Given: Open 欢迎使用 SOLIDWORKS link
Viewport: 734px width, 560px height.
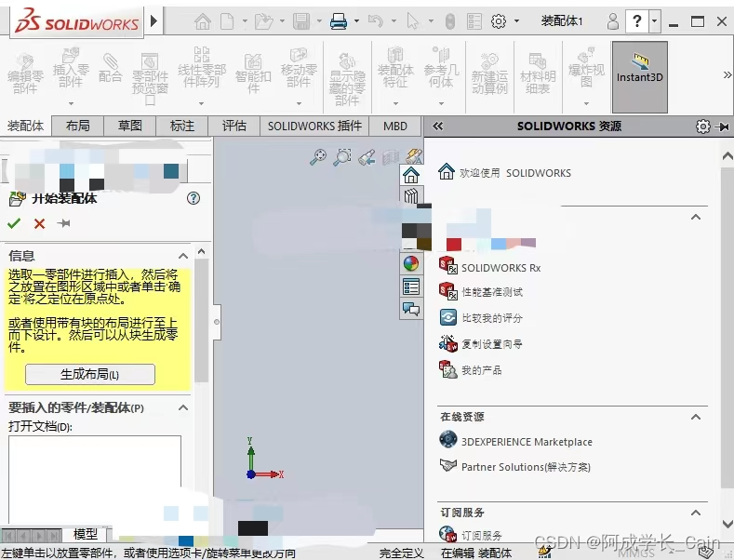Looking at the screenshot, I should pyautogui.click(x=504, y=173).
